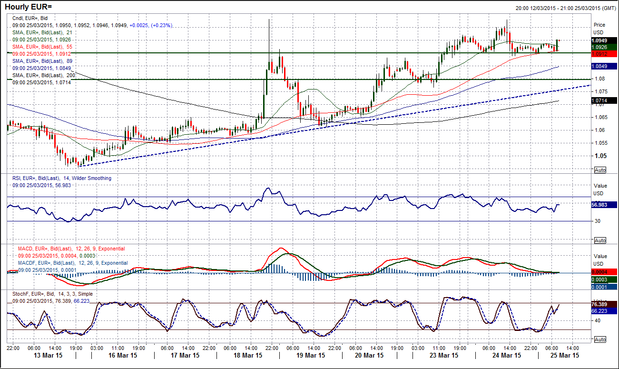This screenshot has width=619, height=369.
Task: Select the black 1.0949 last price label
Action: (x=604, y=41)
